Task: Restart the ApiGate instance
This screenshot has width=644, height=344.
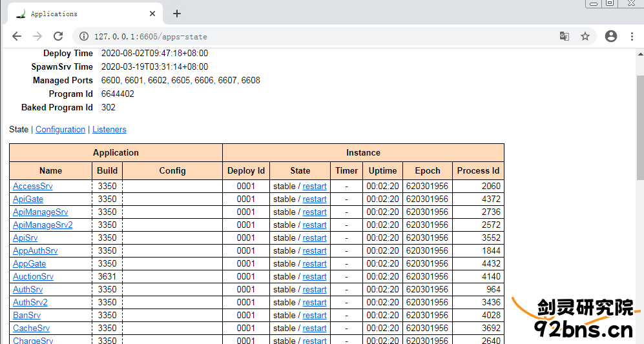Action: 315,199
